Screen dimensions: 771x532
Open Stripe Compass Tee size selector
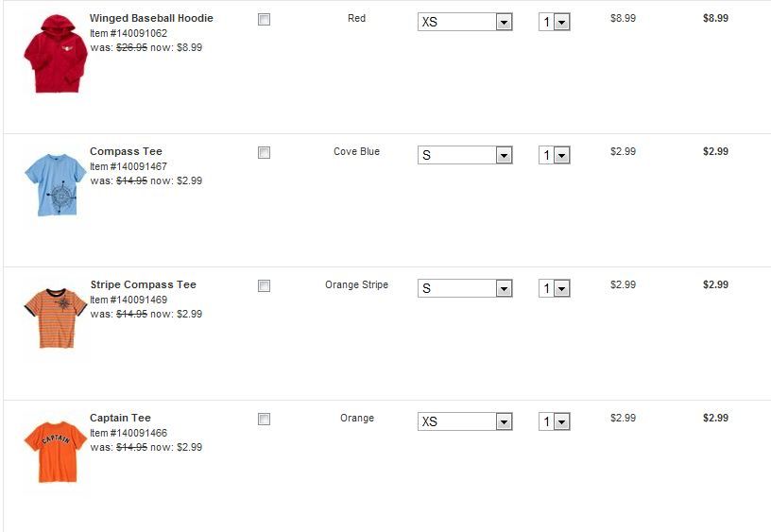[x=464, y=288]
